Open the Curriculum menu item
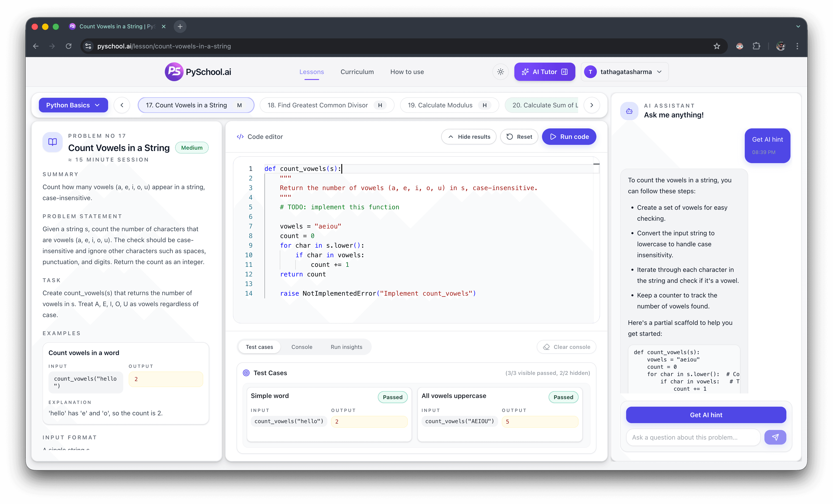This screenshot has height=504, width=833. (x=357, y=72)
